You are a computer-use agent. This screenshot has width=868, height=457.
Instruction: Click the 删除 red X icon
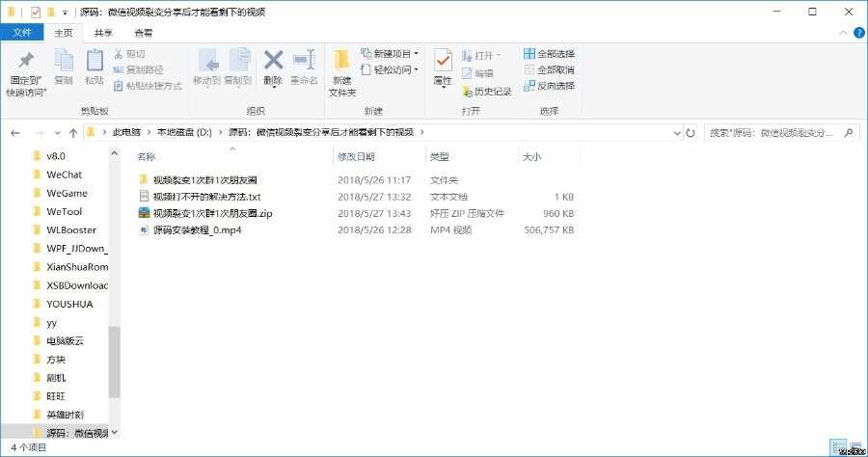pyautogui.click(x=273, y=60)
